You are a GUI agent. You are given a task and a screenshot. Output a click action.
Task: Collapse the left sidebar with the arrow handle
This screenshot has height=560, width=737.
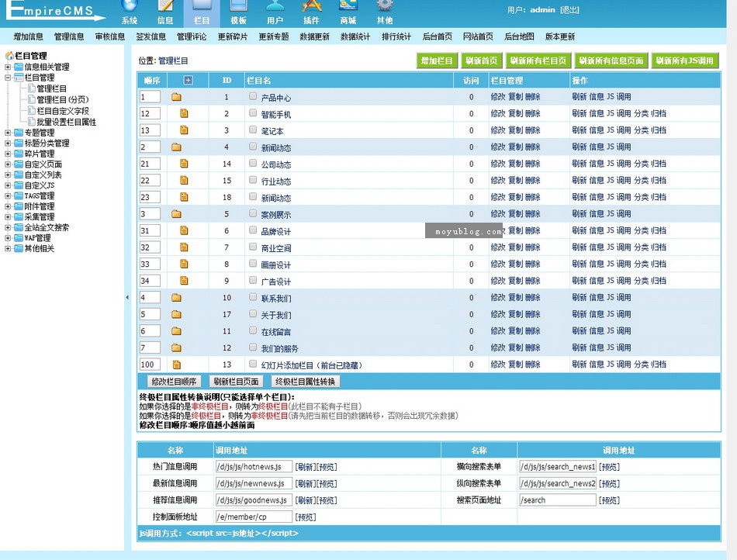(127, 297)
